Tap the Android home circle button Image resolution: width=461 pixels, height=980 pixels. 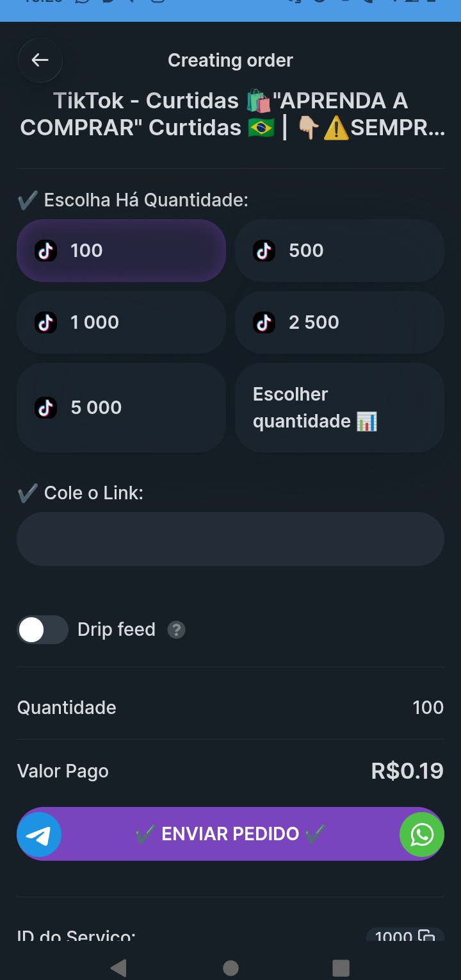point(230,967)
